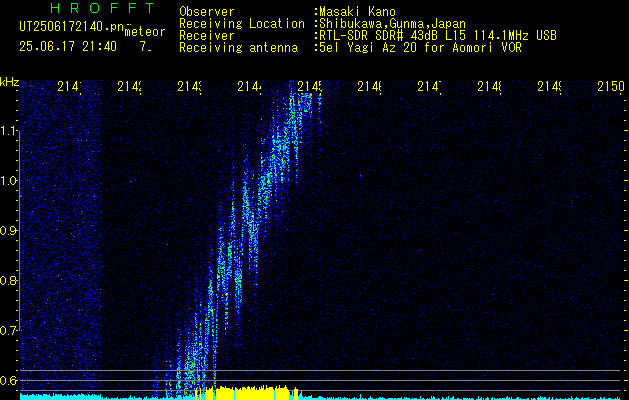The width and height of the screenshot is (629, 400).
Task: Click the 0.7 frequency axis label
Action: (x=8, y=331)
